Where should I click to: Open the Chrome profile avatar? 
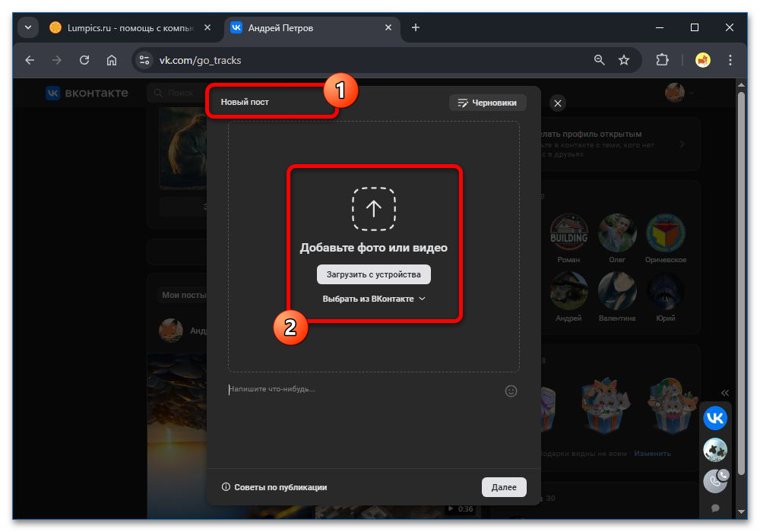(x=703, y=60)
